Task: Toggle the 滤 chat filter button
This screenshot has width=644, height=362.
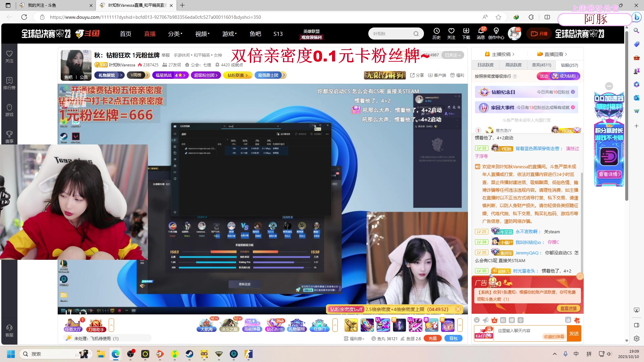Action: click(x=568, y=320)
